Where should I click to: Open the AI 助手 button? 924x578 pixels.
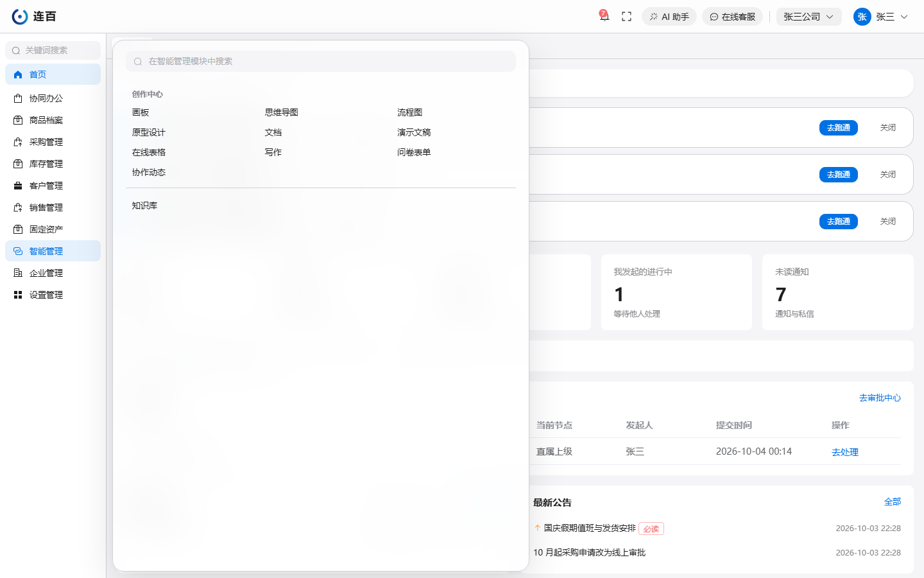coord(669,17)
